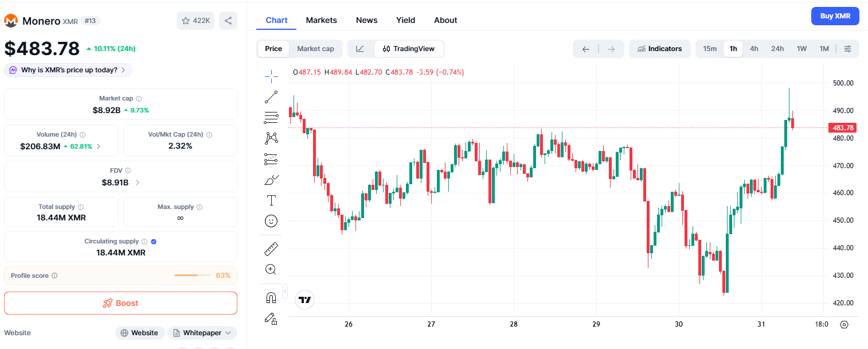Click the Profile score progress bar
The width and height of the screenshot is (868, 349).
pos(193,276)
